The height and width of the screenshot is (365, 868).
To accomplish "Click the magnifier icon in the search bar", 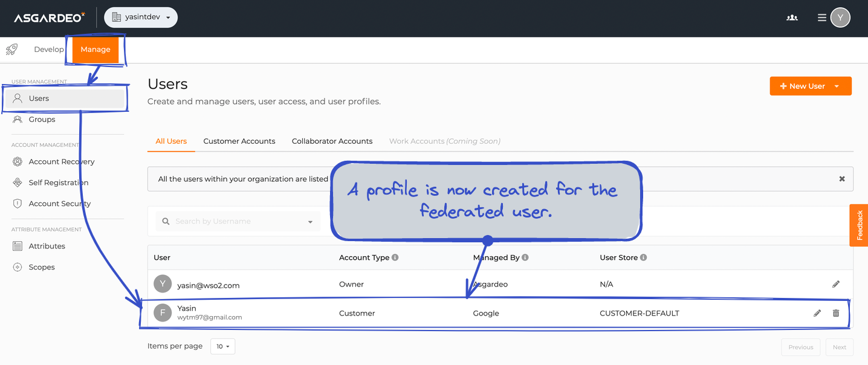I will pyautogui.click(x=166, y=221).
